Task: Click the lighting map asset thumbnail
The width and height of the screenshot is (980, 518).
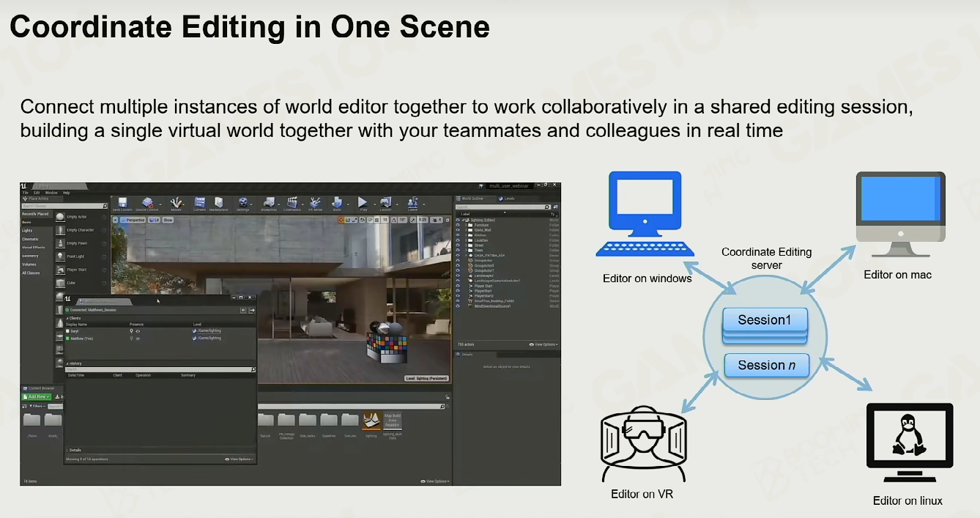Action: click(x=371, y=421)
